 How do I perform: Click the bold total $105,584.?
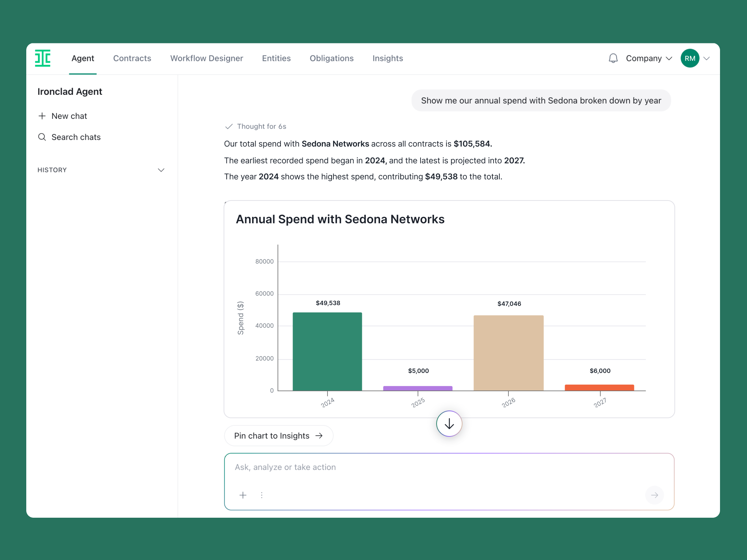pos(473,144)
